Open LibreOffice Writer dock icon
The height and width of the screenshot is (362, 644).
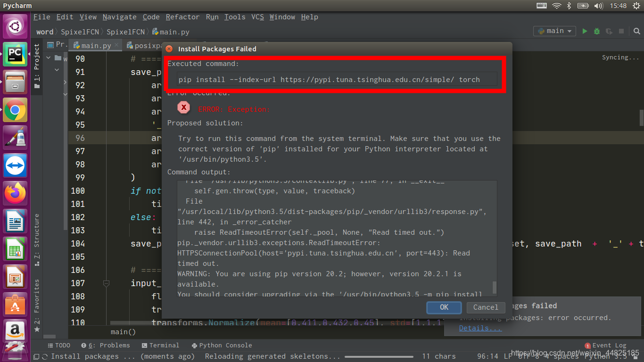[15, 222]
